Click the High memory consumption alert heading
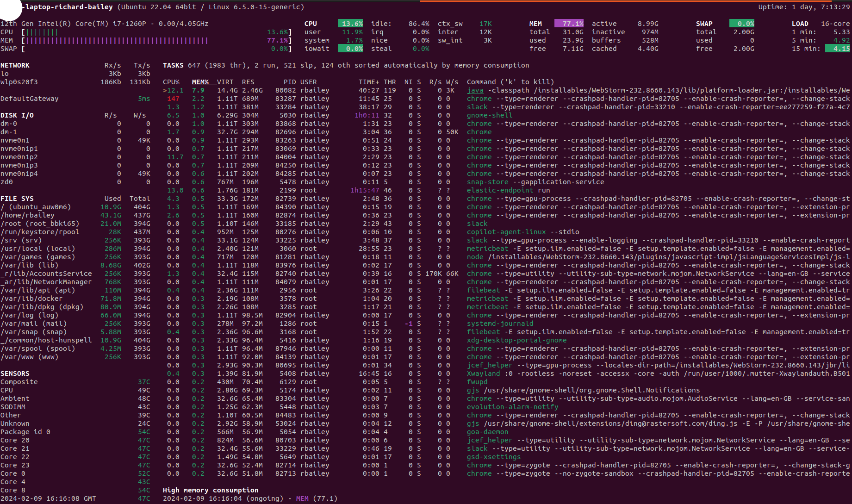The height and width of the screenshot is (504, 852). 211,490
